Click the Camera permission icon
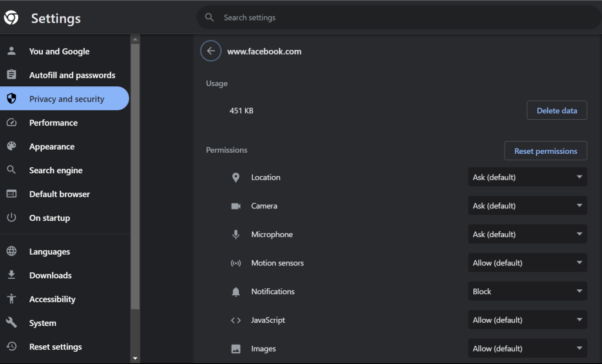Viewport: 602px width, 364px height. click(x=236, y=206)
